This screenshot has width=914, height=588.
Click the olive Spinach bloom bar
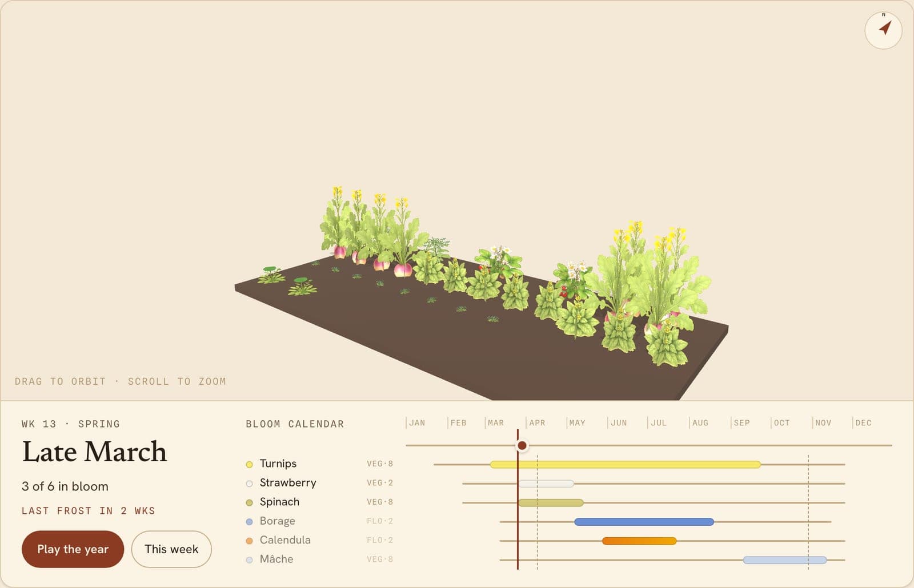(551, 503)
